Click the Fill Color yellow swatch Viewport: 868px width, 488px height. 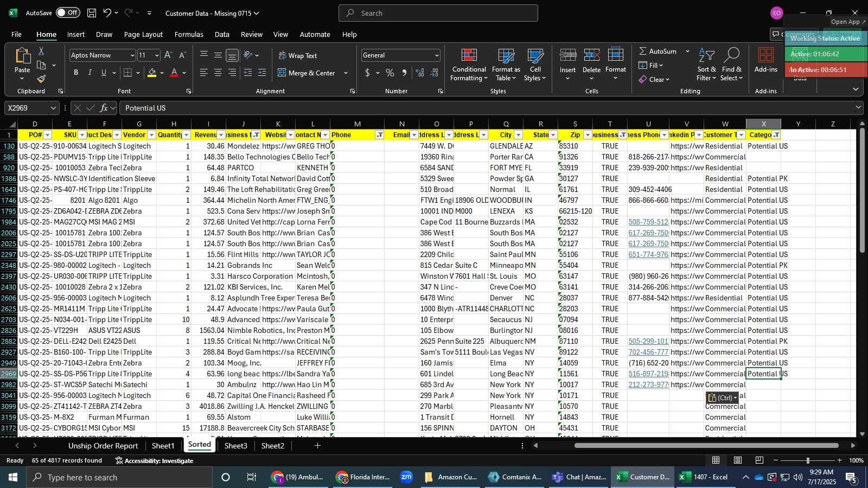pos(152,73)
